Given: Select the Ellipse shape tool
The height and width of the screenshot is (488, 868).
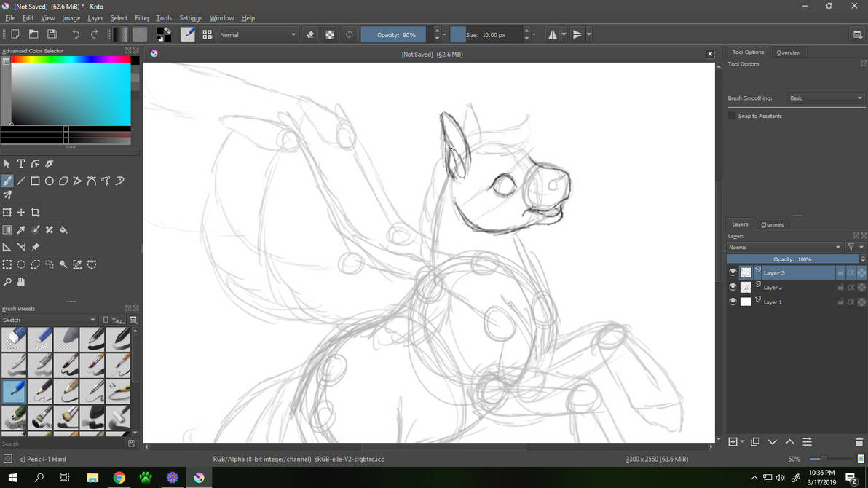Looking at the screenshot, I should point(50,181).
